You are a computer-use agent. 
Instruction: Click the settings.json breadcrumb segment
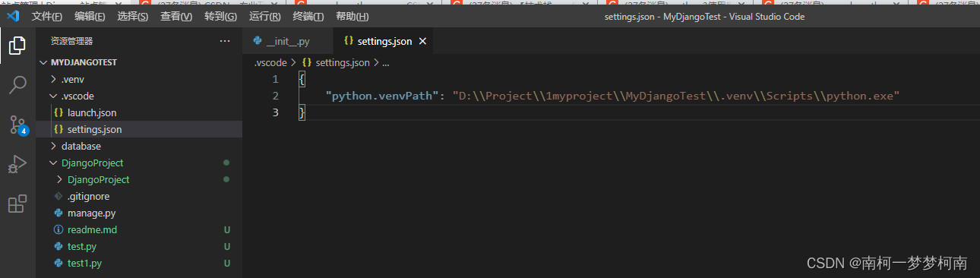(x=342, y=63)
